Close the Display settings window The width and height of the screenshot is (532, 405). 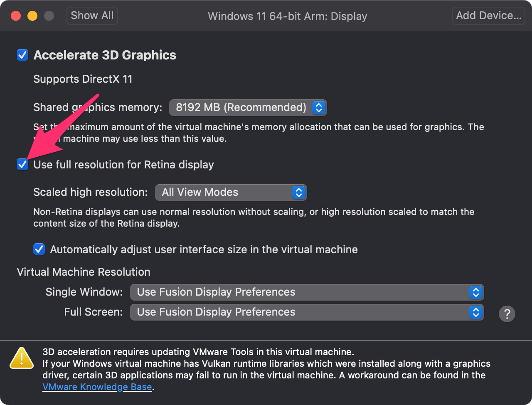(16, 16)
